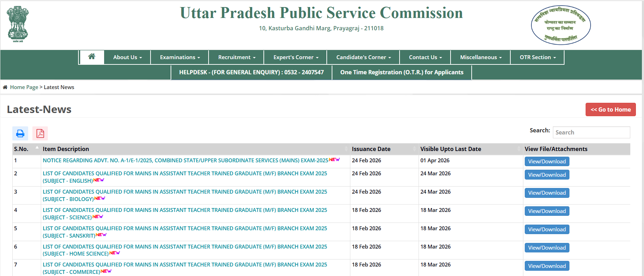Open the Home Page breadcrumb link

point(24,87)
